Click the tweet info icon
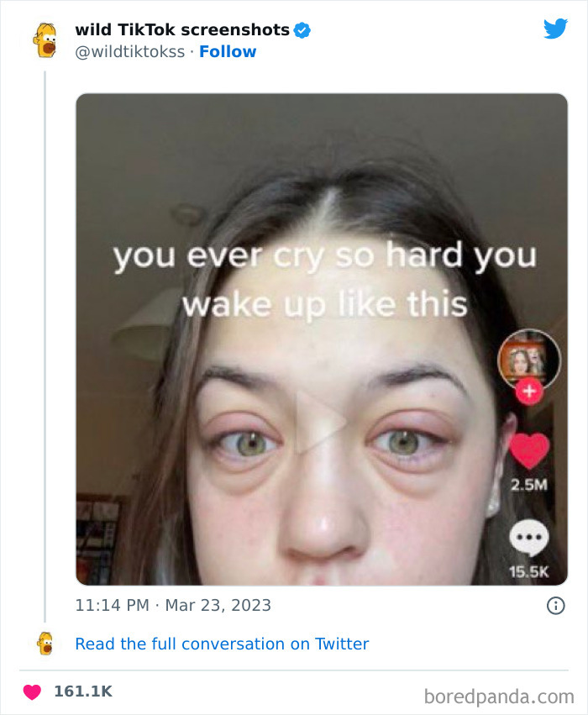588x715 pixels. pos(555,605)
